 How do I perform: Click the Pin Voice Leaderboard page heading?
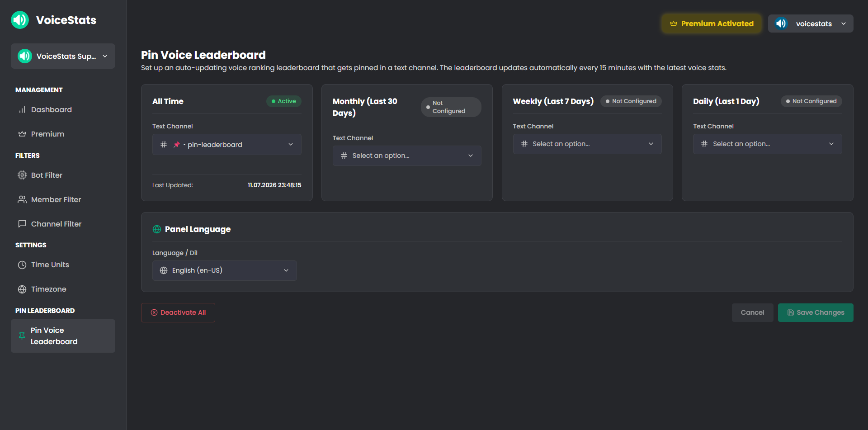click(203, 55)
